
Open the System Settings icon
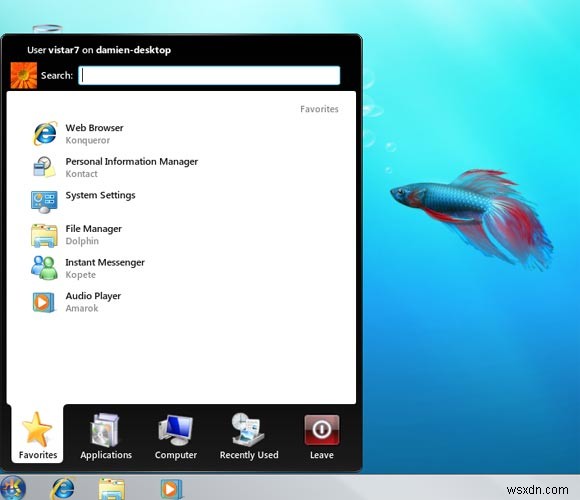tap(44, 202)
